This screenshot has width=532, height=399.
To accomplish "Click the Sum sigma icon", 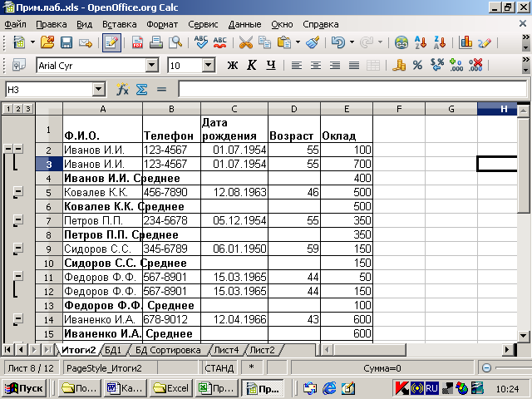I will [142, 90].
